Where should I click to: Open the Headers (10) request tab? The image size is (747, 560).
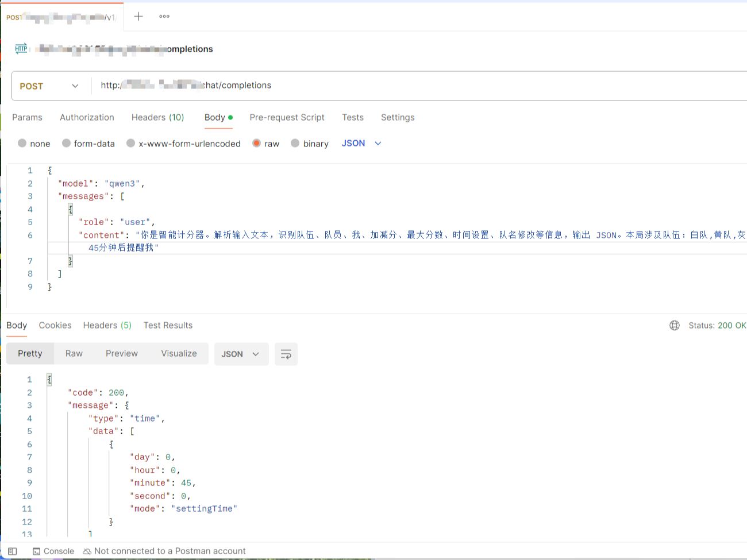click(157, 117)
